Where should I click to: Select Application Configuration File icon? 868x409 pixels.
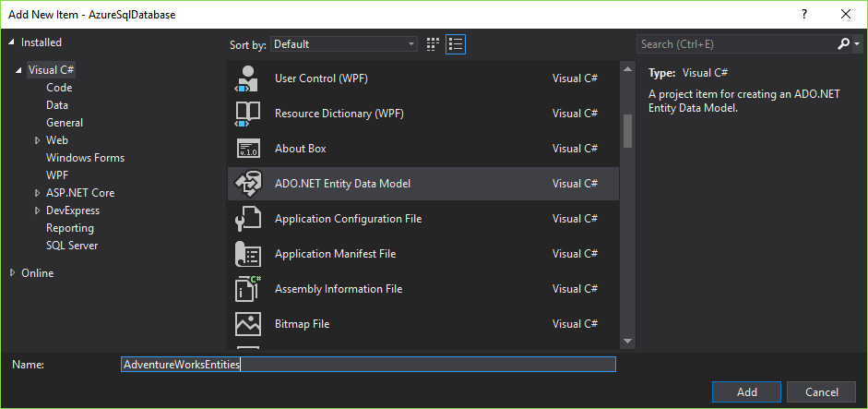[247, 219]
